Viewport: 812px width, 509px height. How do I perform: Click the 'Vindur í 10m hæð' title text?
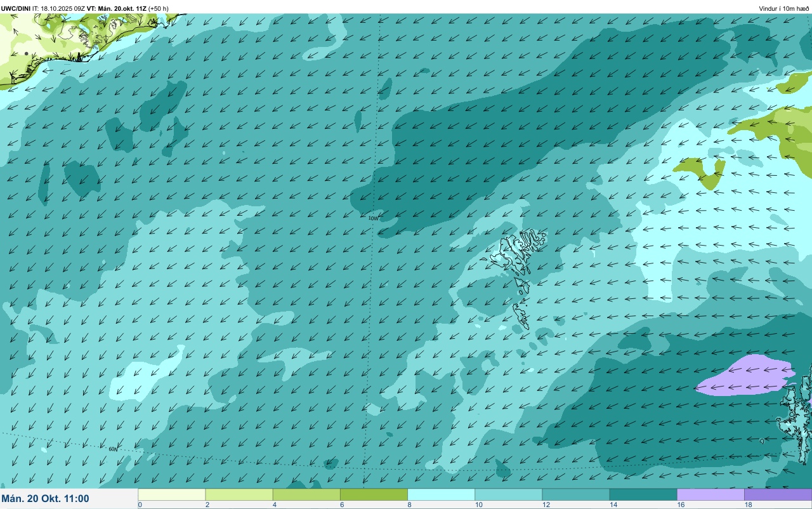[784, 8]
